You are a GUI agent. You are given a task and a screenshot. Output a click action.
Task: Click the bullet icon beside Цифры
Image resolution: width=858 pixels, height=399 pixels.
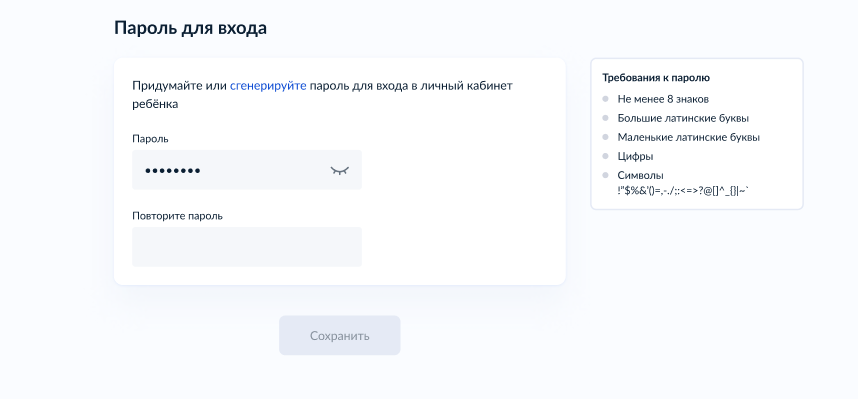605,157
